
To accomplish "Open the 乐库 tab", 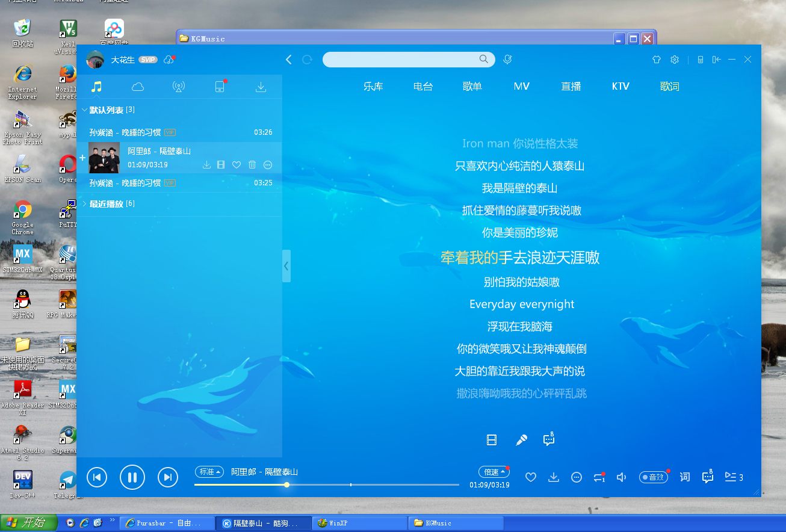I will click(x=373, y=87).
